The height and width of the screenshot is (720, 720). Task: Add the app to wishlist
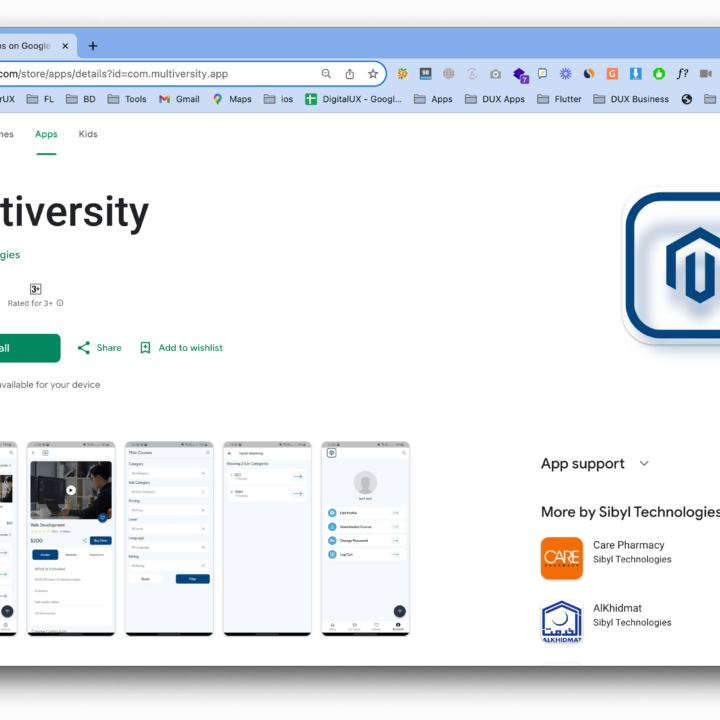click(181, 348)
